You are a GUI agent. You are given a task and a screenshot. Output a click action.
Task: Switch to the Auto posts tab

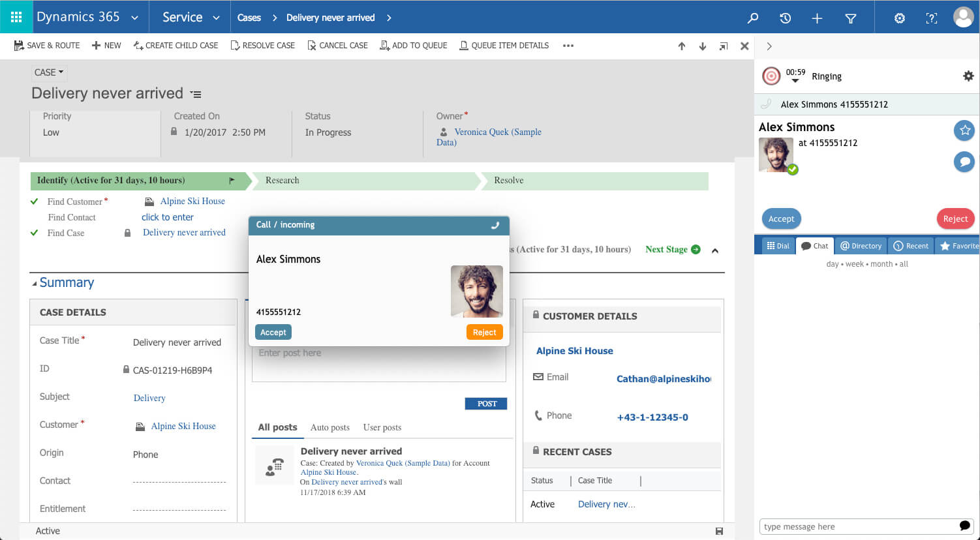click(x=329, y=427)
